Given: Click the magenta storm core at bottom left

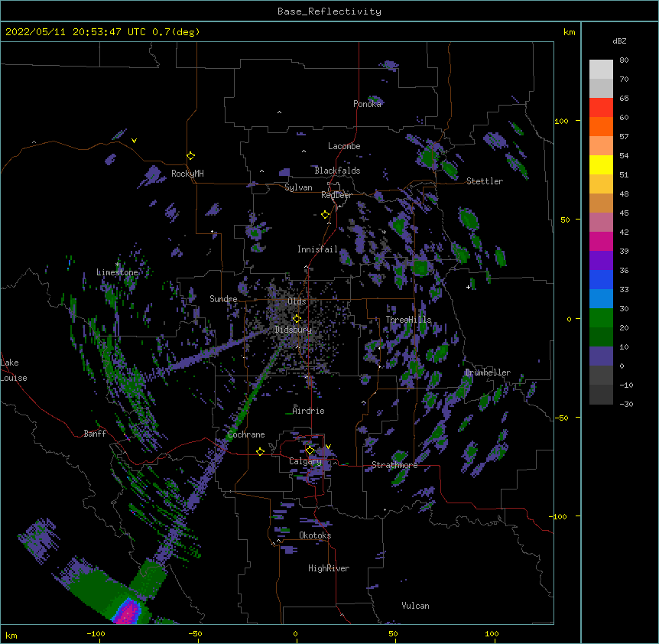Looking at the screenshot, I should [x=128, y=613].
